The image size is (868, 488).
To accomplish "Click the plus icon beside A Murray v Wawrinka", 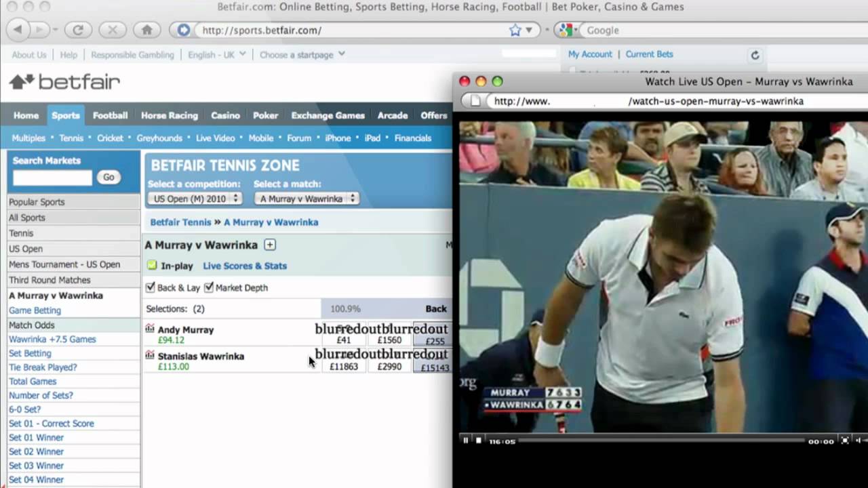I will (269, 245).
